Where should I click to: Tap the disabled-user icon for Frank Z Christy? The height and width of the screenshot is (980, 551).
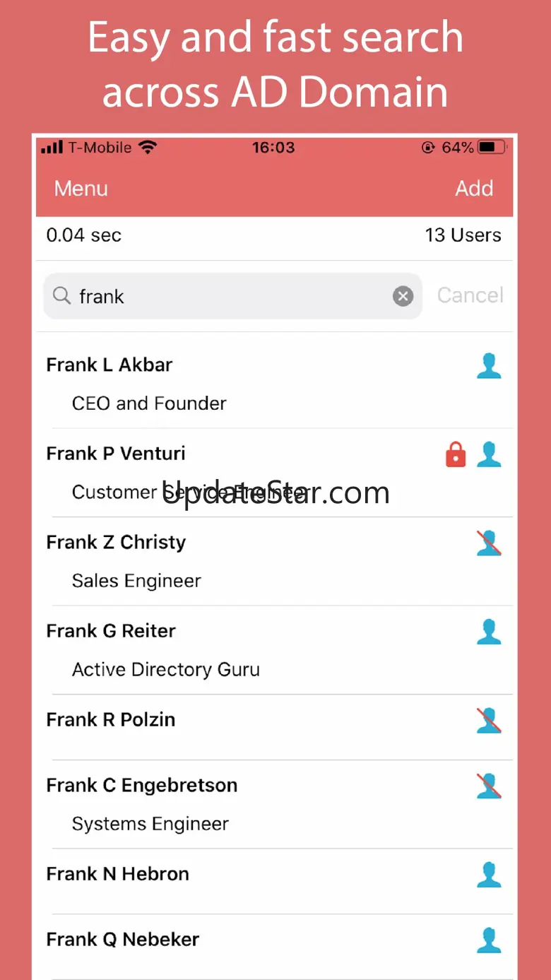(x=489, y=543)
